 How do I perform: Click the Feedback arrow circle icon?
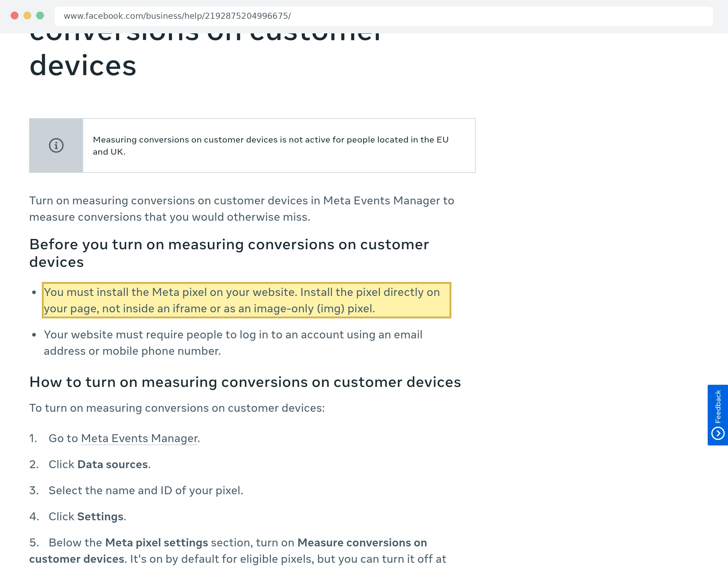[718, 433]
